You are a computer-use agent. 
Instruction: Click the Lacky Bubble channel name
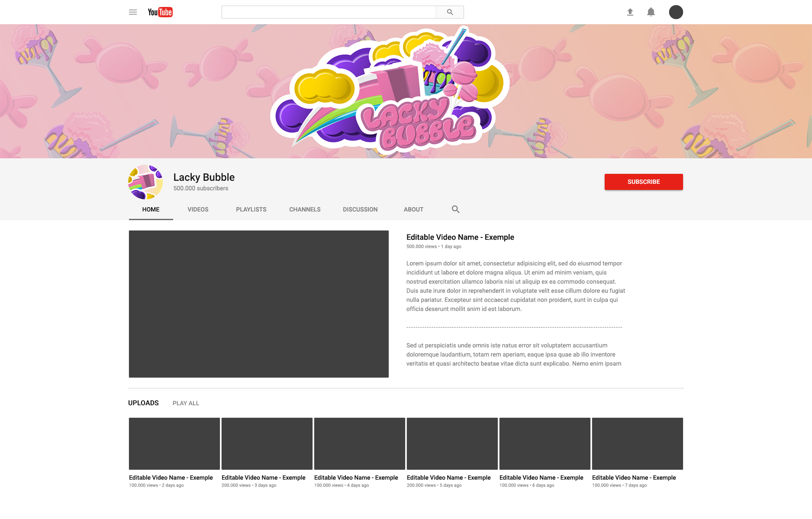click(203, 177)
